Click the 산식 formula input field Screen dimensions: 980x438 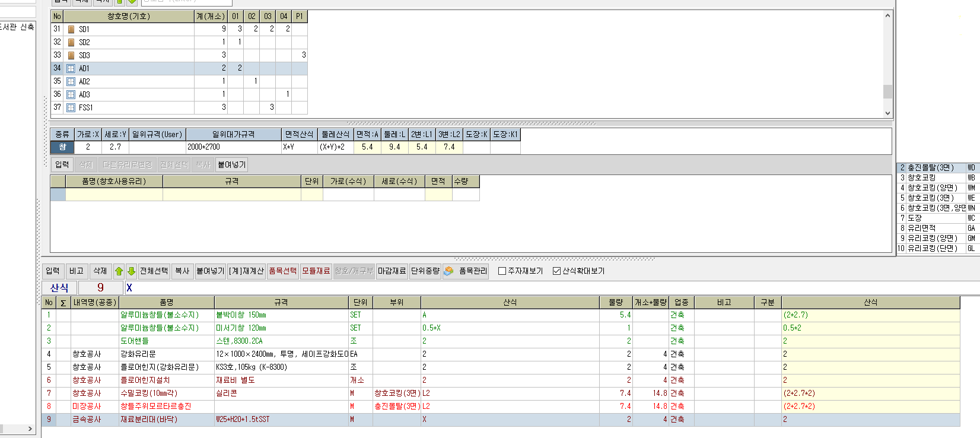(534, 288)
